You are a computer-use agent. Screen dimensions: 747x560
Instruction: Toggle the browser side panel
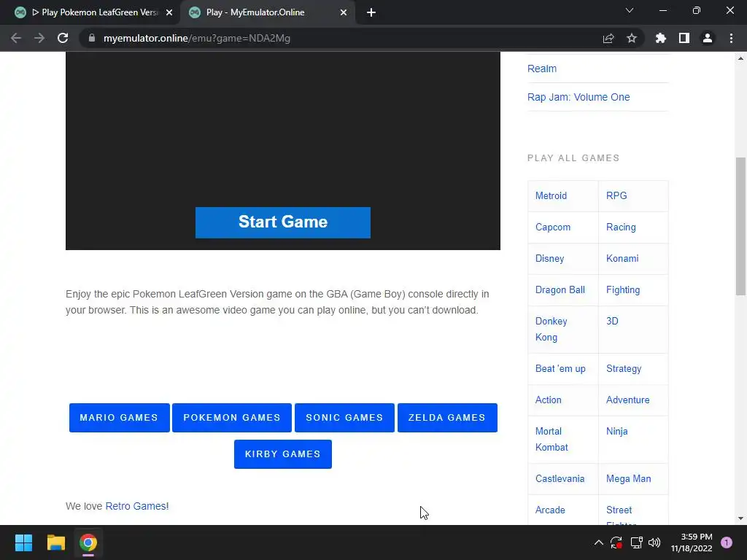point(684,38)
